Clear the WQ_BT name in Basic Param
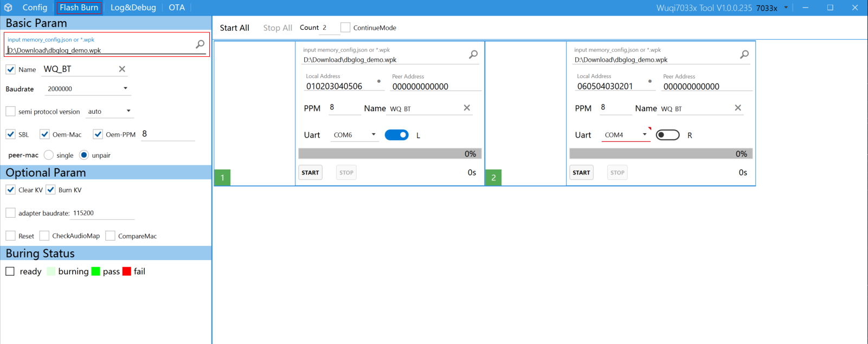 (122, 69)
